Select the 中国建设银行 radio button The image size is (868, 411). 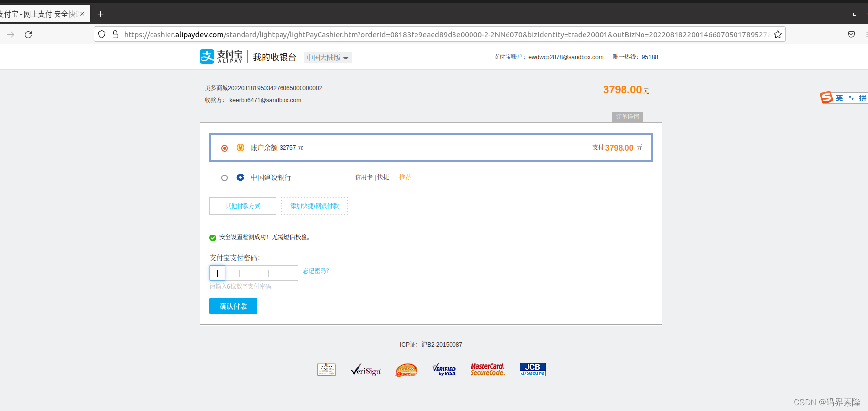tap(225, 178)
